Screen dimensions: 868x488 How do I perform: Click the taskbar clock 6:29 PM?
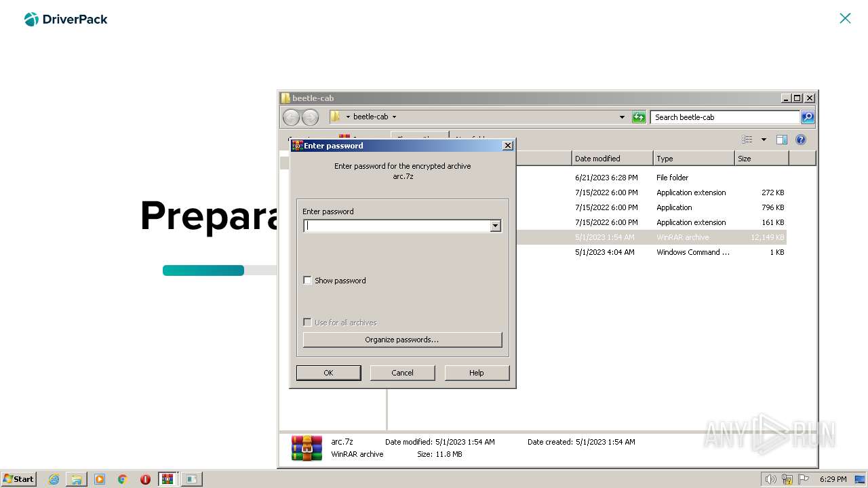[833, 479]
